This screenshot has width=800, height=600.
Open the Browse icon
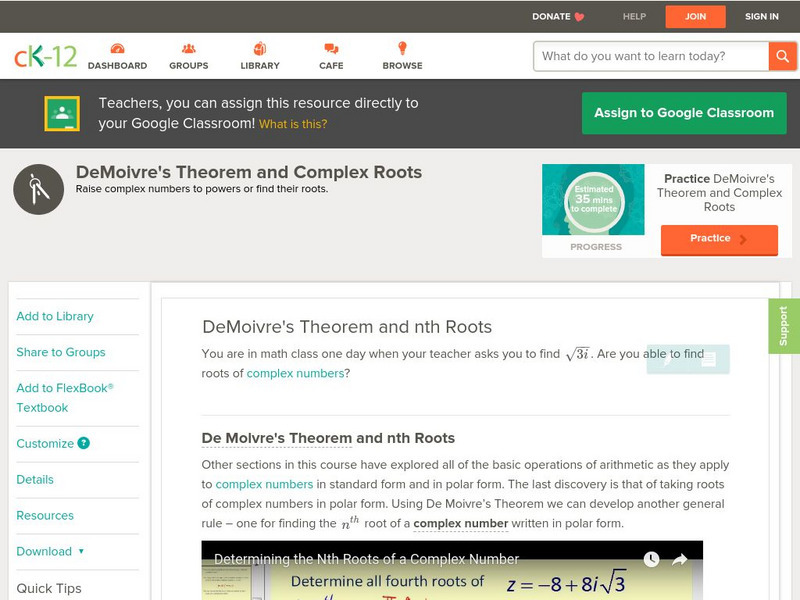click(x=402, y=47)
